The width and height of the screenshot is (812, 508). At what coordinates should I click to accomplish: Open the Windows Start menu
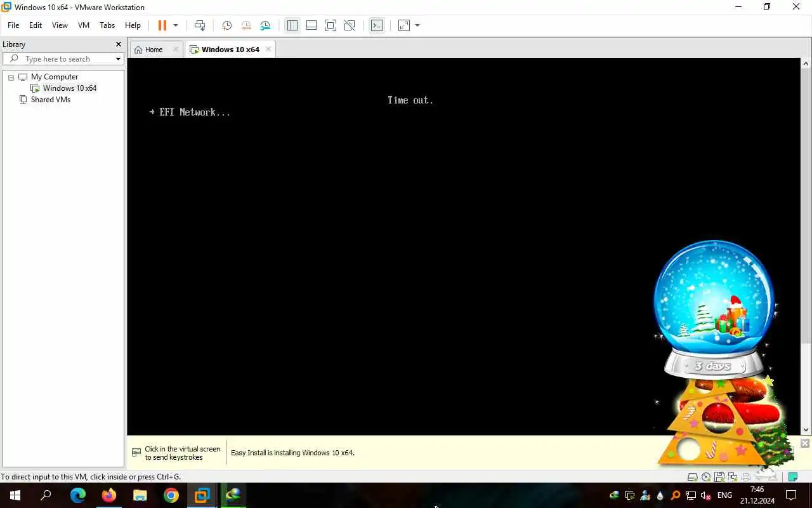click(x=15, y=495)
